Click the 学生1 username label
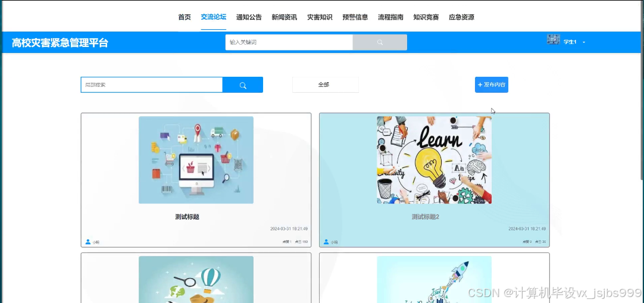This screenshot has height=303, width=644. tap(570, 42)
